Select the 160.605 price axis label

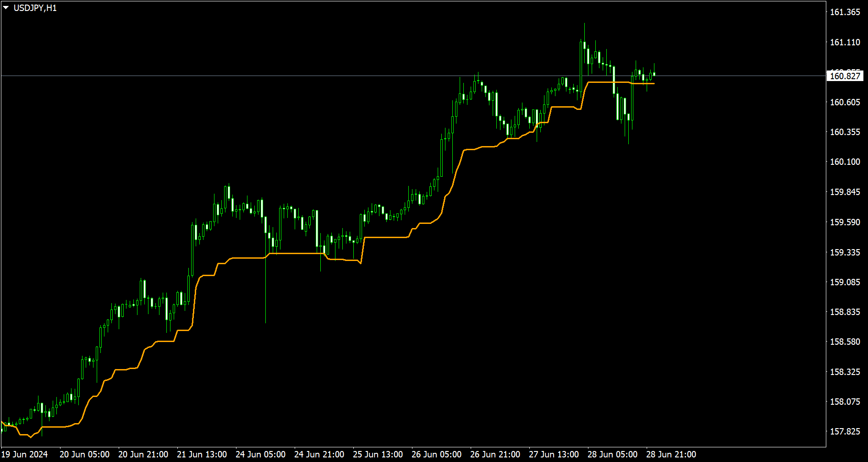coord(845,102)
